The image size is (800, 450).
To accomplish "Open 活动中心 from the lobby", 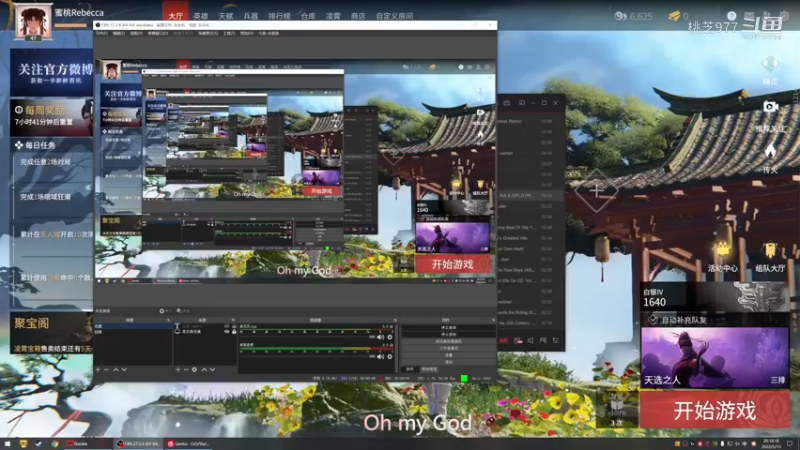I will point(722,257).
